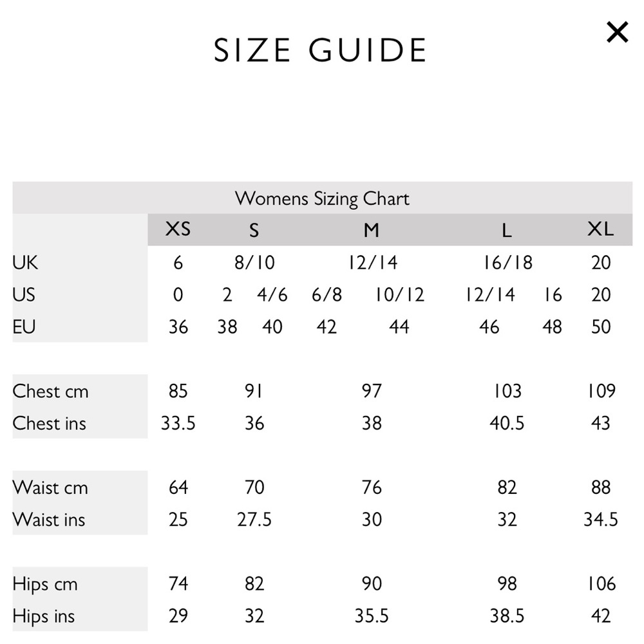The height and width of the screenshot is (644, 644).
Task: Click US size 10/12 value
Action: point(399,294)
